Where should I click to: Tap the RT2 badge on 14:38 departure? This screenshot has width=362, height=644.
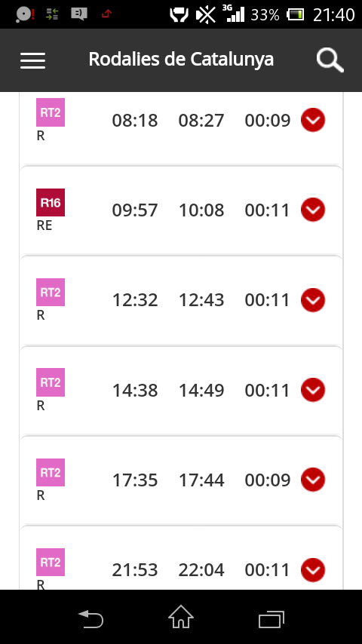point(51,382)
